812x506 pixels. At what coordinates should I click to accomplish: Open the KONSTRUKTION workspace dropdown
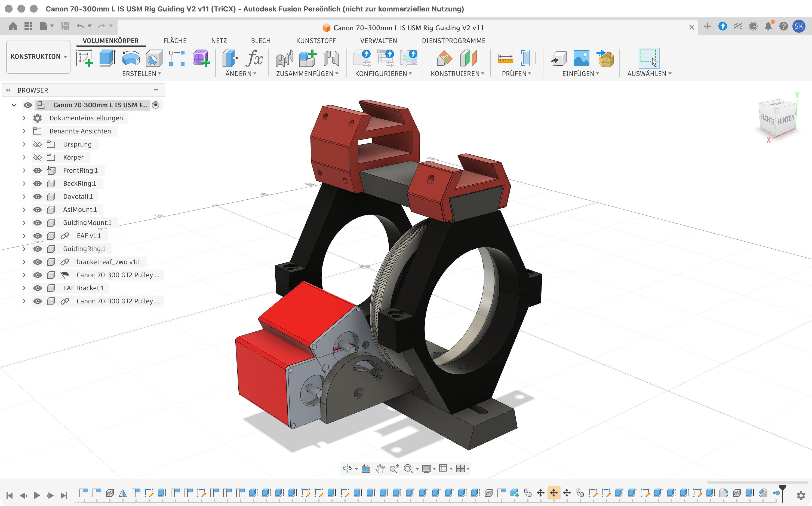click(x=38, y=57)
